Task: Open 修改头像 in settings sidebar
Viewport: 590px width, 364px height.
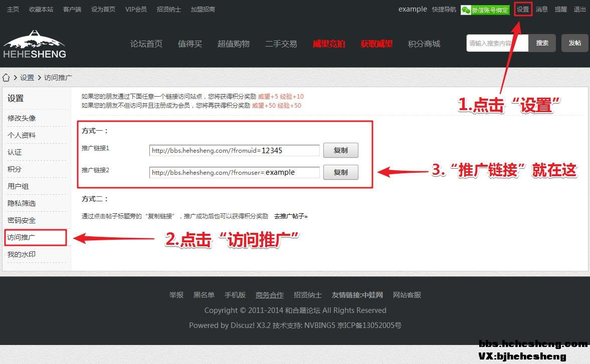Action: [22, 118]
